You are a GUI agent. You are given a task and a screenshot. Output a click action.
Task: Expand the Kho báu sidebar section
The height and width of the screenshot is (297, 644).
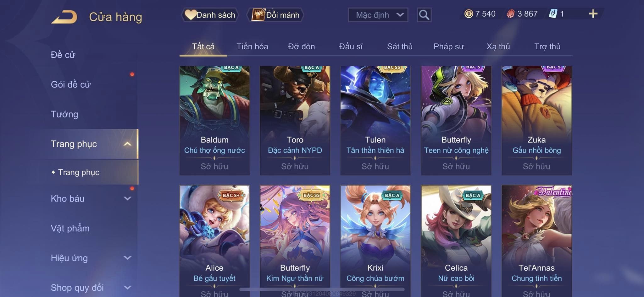[x=127, y=198]
